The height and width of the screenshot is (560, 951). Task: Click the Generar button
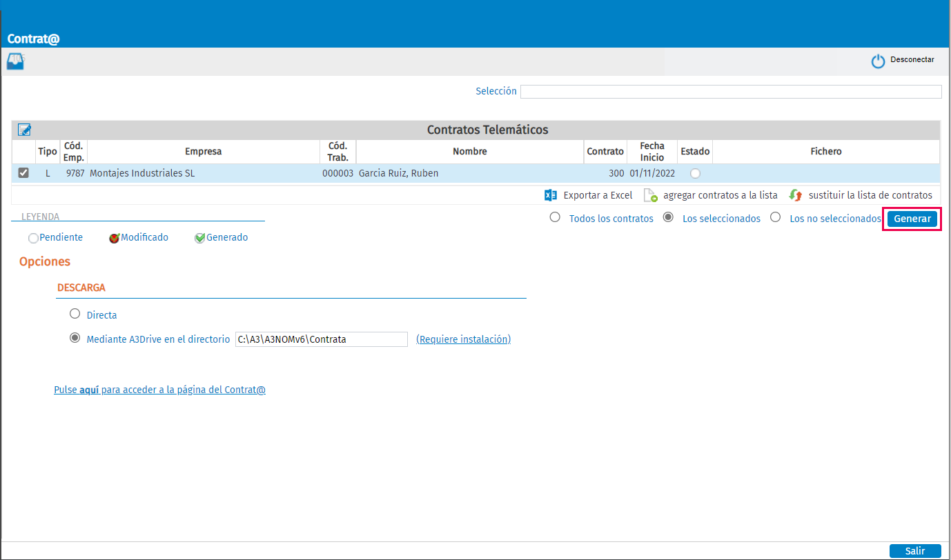point(912,219)
